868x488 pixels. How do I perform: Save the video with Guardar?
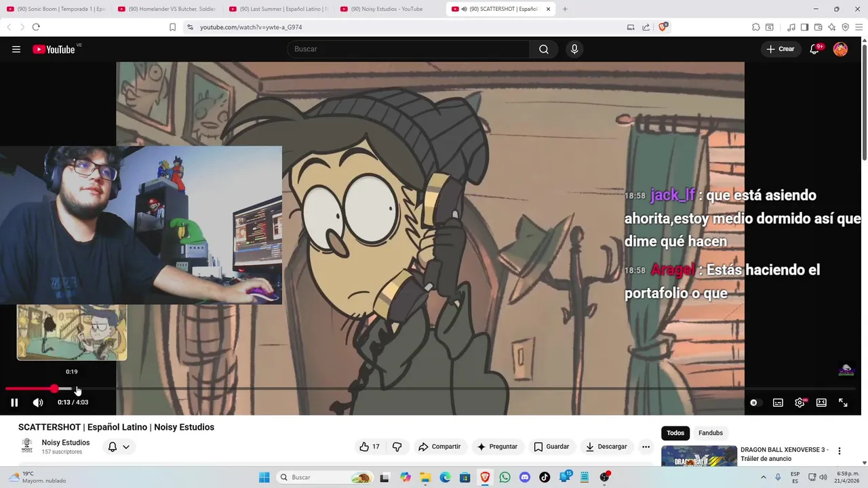tap(551, 447)
